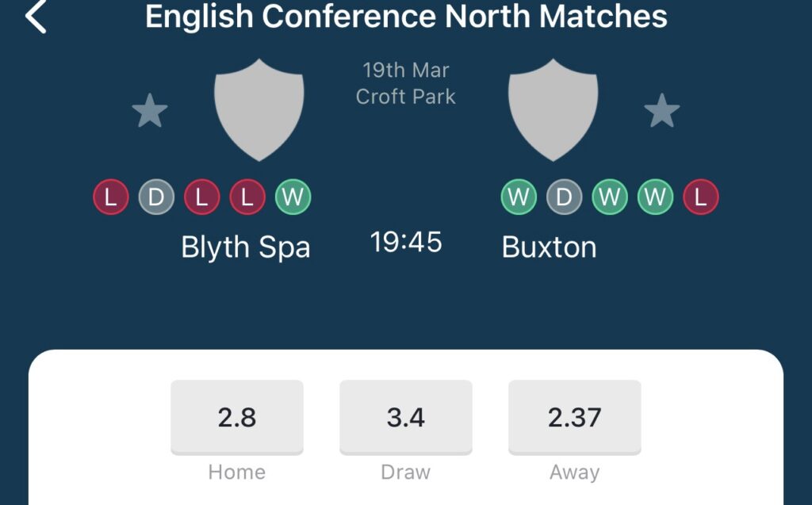
Task: Select Blyth Spa's fourth form badge L
Action: [x=247, y=197]
